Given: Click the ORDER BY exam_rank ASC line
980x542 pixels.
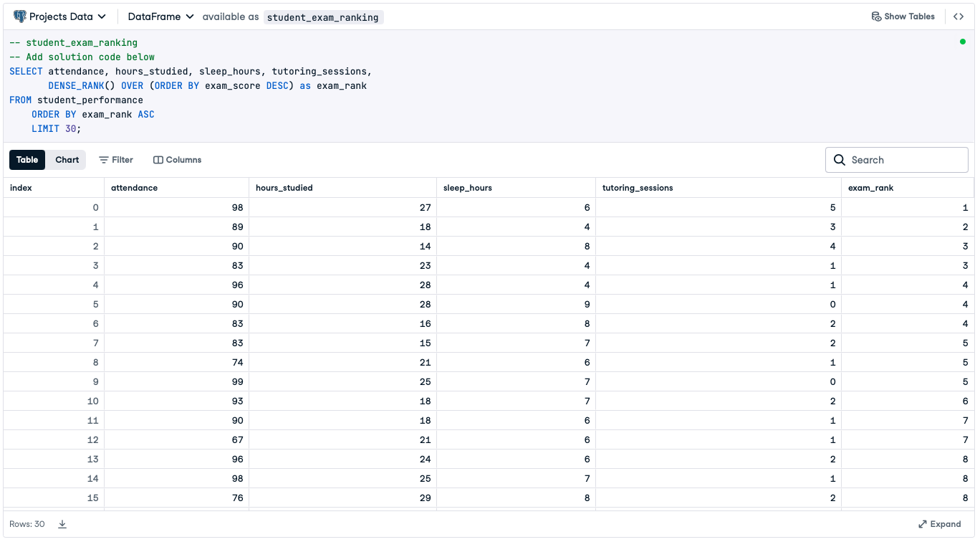Looking at the screenshot, I should (93, 114).
